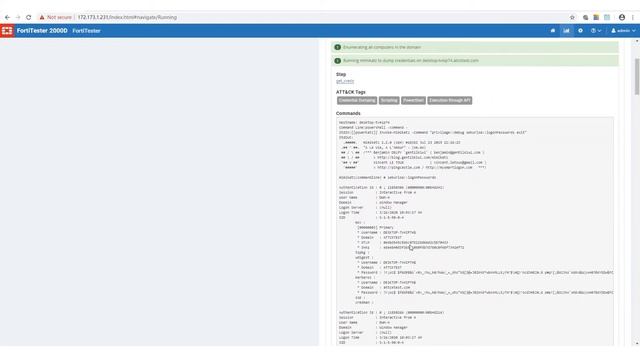Click the 'Running mimikatz to dump credentials' row
The width and height of the screenshot is (640, 360).
[475, 60]
